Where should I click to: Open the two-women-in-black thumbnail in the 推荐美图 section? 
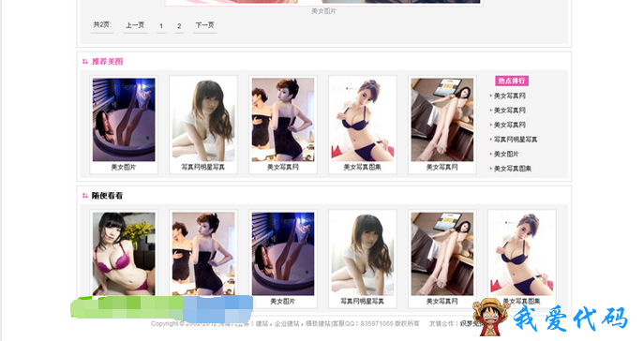click(283, 119)
